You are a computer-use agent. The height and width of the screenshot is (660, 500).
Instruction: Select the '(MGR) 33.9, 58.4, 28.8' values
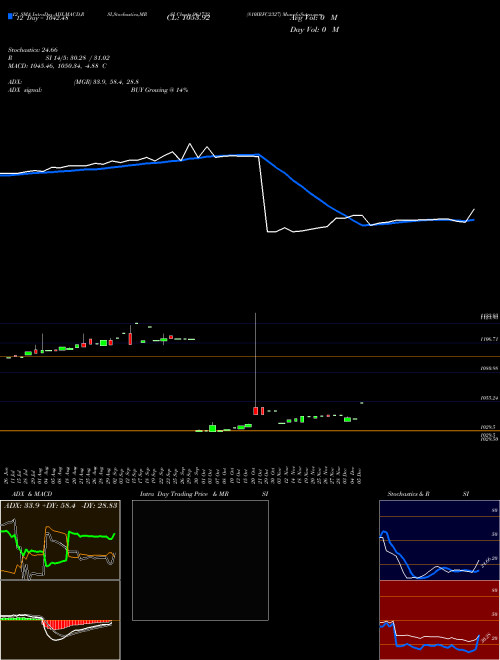106,82
